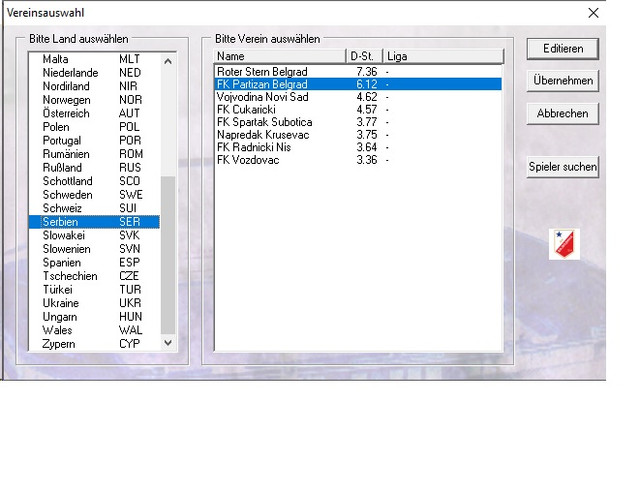Select FK Cukaricki club
This screenshot has width=640, height=499.
[x=358, y=110]
